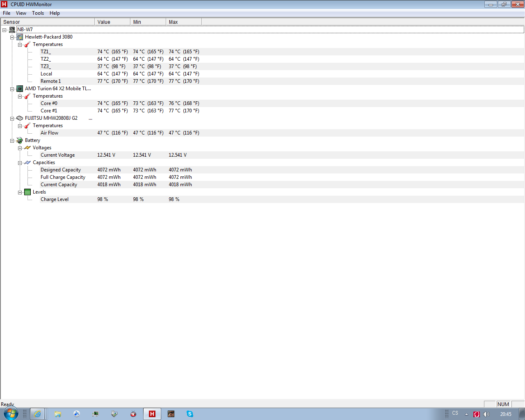The width and height of the screenshot is (525, 420).
Task: Click the Capacities graph icon
Action: [x=27, y=162]
